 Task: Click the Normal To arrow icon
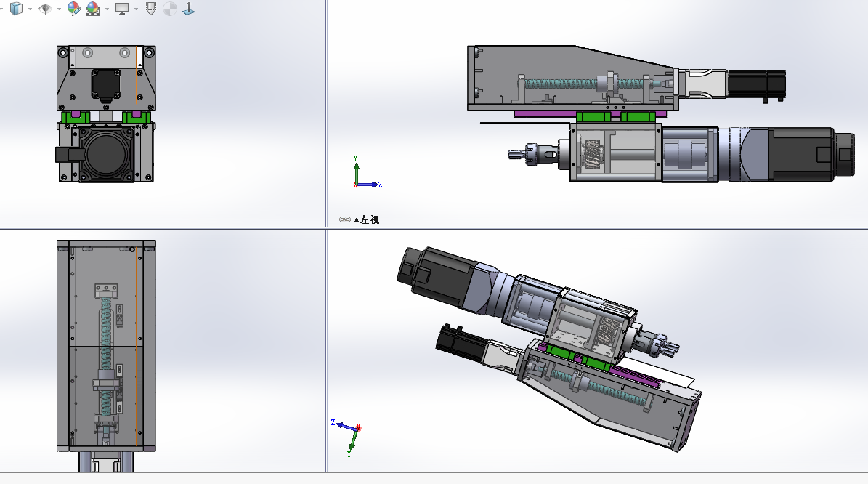pyautogui.click(x=189, y=8)
